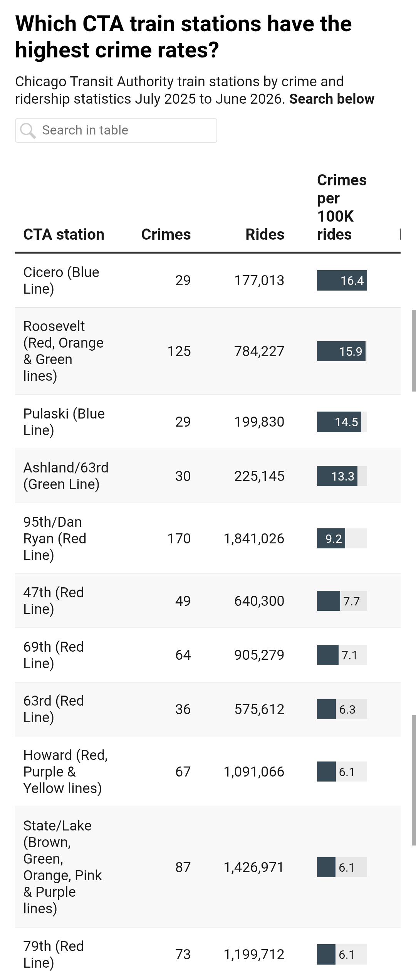416x980 pixels.
Task: Select the 47th (Red Line) station cell
Action: tap(54, 600)
